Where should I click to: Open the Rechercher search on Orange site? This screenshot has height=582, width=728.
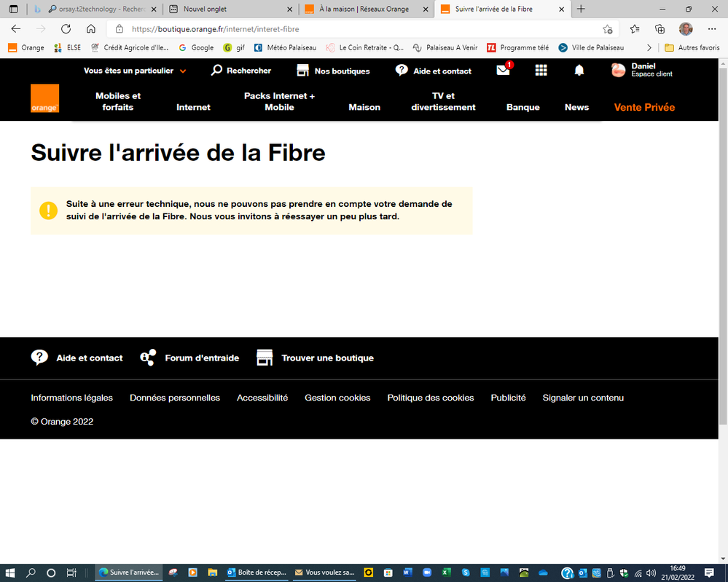coord(241,71)
